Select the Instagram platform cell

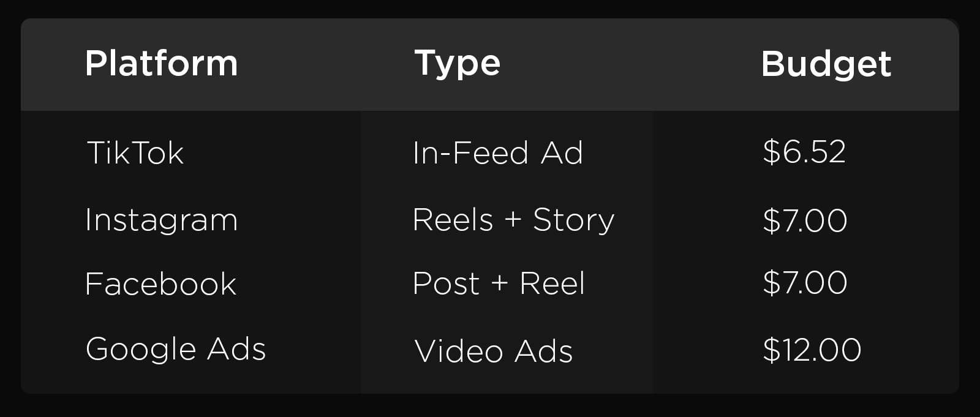pos(161,220)
